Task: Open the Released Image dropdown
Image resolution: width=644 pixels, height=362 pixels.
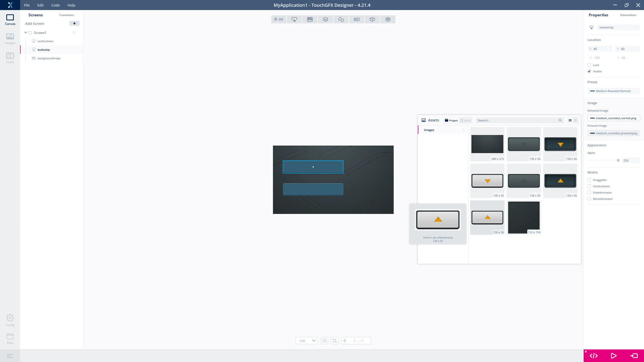Action: point(613,118)
